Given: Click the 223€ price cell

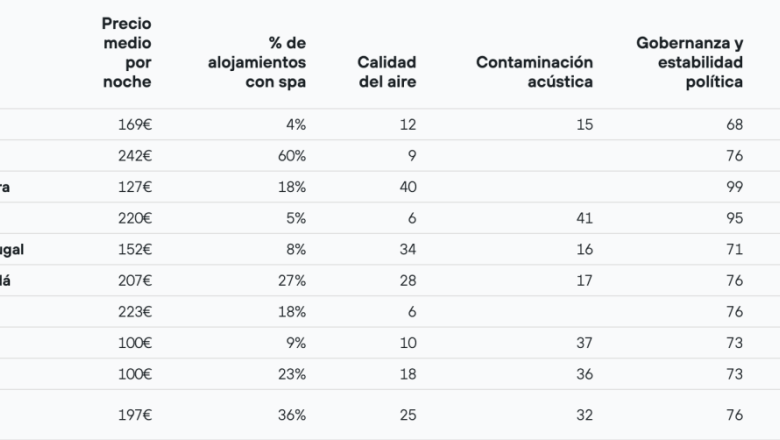Looking at the screenshot, I should 135,311.
